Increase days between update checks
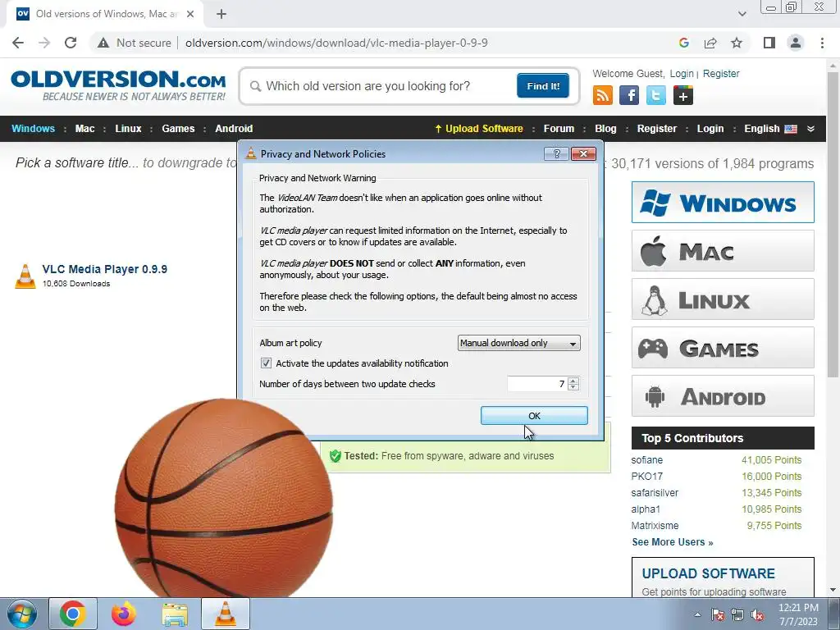 point(573,381)
